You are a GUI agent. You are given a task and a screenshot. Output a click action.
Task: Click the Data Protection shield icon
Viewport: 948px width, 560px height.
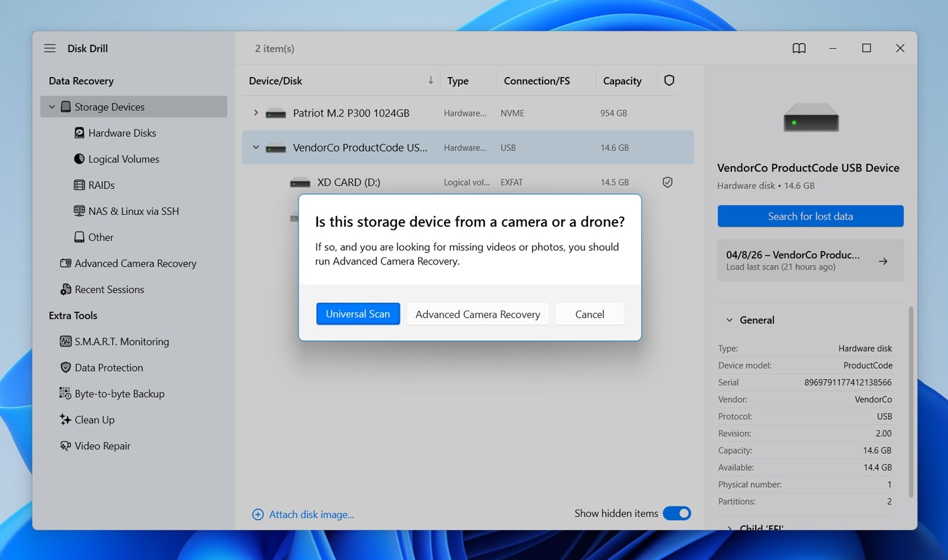coord(66,368)
